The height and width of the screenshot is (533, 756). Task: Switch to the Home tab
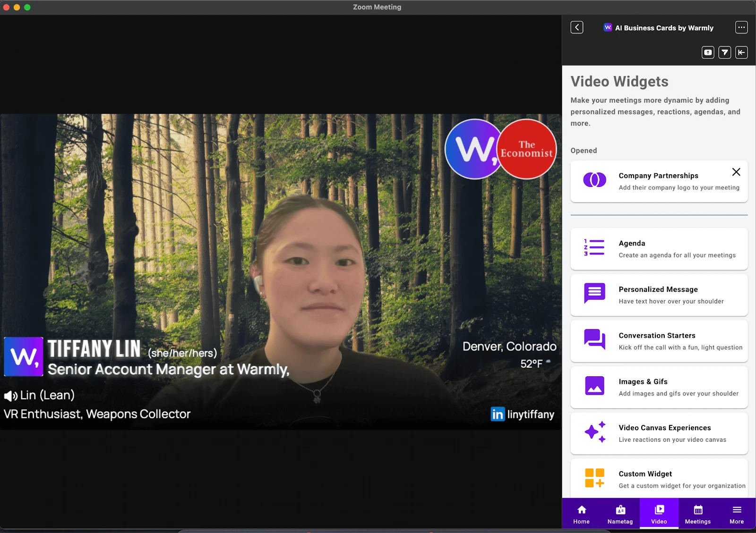[x=581, y=514]
